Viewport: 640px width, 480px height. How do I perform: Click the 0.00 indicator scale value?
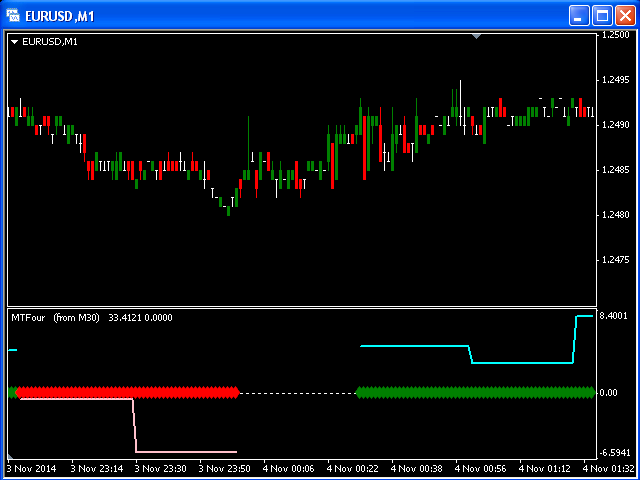[x=608, y=393]
